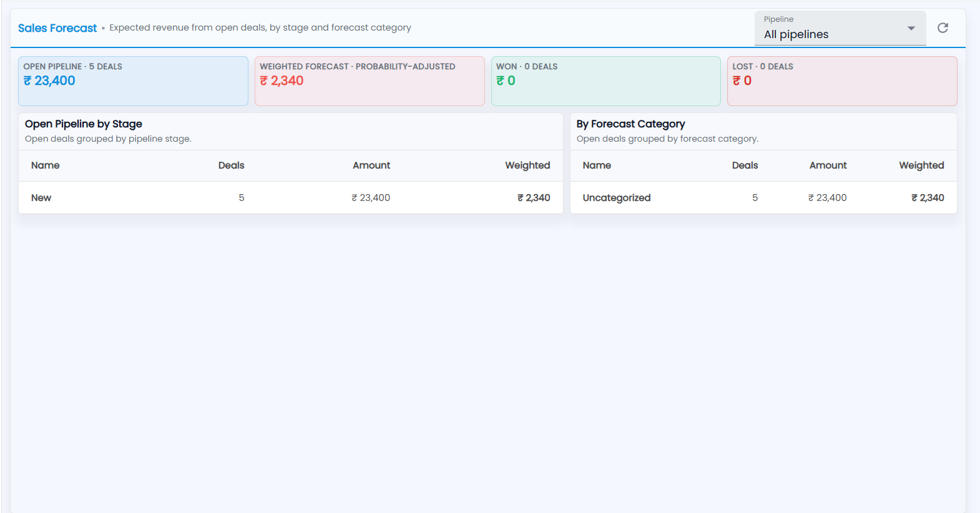Image resolution: width=980 pixels, height=513 pixels.
Task: Click deal count 5 in Uncategorized row
Action: 755,198
